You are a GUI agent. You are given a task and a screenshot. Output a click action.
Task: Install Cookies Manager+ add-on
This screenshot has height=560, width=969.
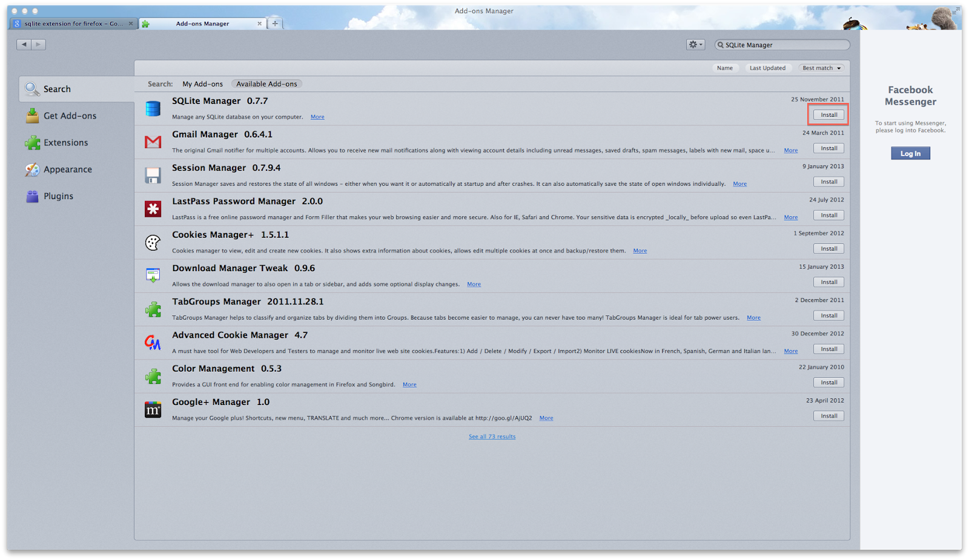(x=828, y=249)
